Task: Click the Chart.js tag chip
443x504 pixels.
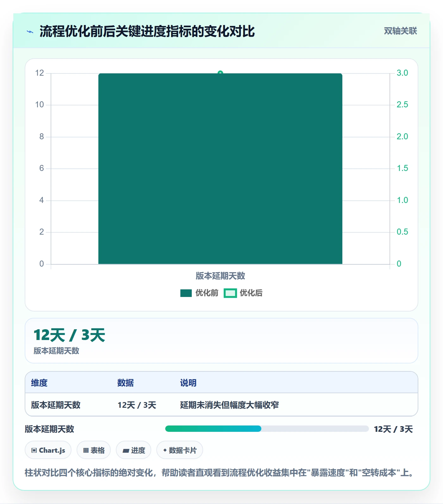Action: tap(48, 450)
